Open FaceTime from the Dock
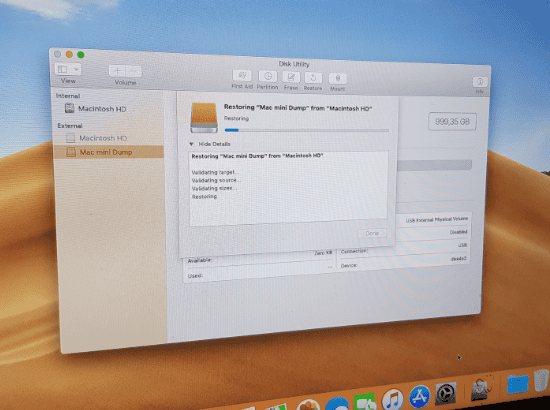Viewport: 550px width, 410px height. click(x=365, y=402)
